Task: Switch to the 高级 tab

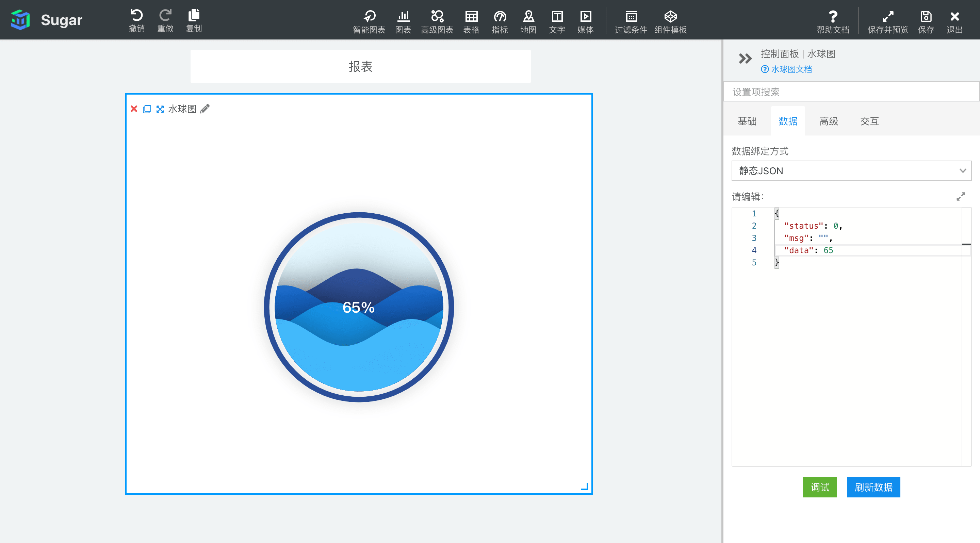Action: tap(829, 121)
